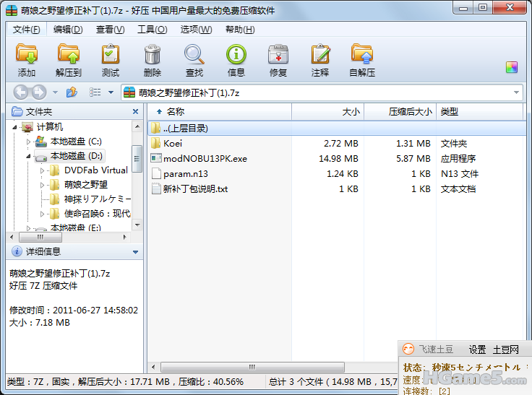
Task: Click the 飞速土豆 orange face icon
Action: click(408, 349)
